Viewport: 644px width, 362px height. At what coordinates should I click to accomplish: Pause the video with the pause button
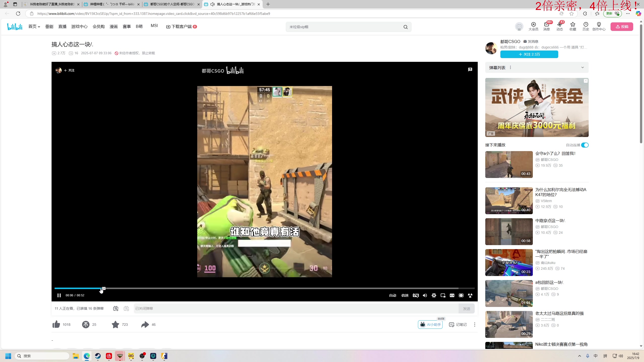pyautogui.click(x=59, y=295)
